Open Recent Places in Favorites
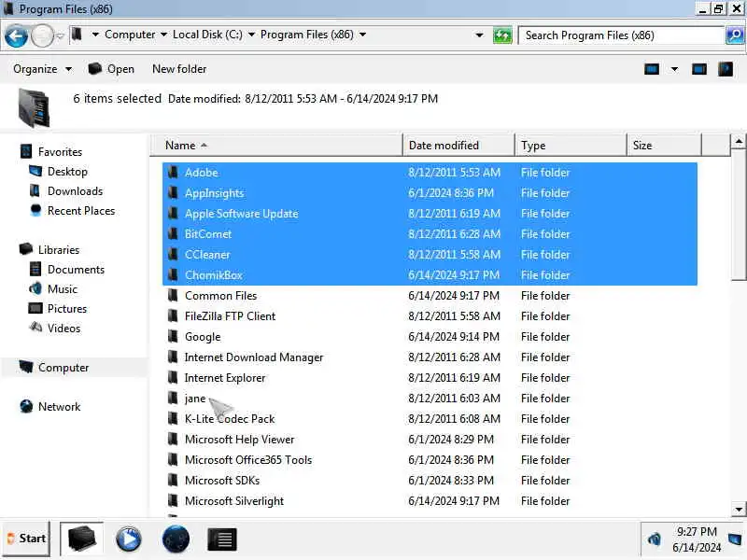The width and height of the screenshot is (747, 560). tap(81, 211)
